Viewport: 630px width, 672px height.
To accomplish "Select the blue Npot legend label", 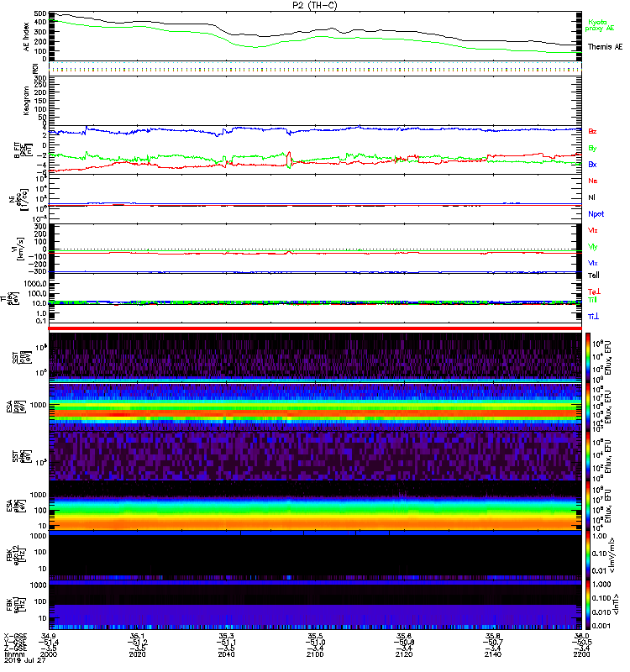I will [x=596, y=214].
